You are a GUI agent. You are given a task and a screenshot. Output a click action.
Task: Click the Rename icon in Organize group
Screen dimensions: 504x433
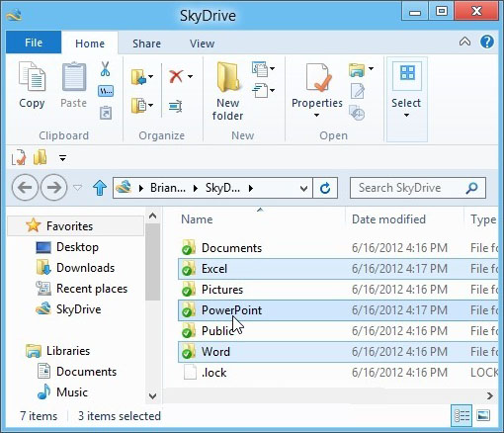176,106
